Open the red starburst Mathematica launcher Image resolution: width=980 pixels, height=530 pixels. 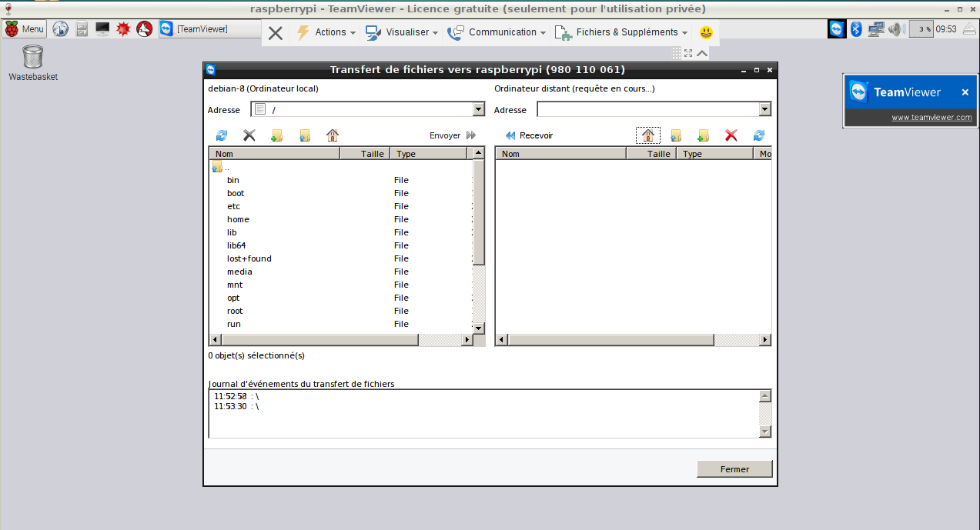tap(123, 29)
